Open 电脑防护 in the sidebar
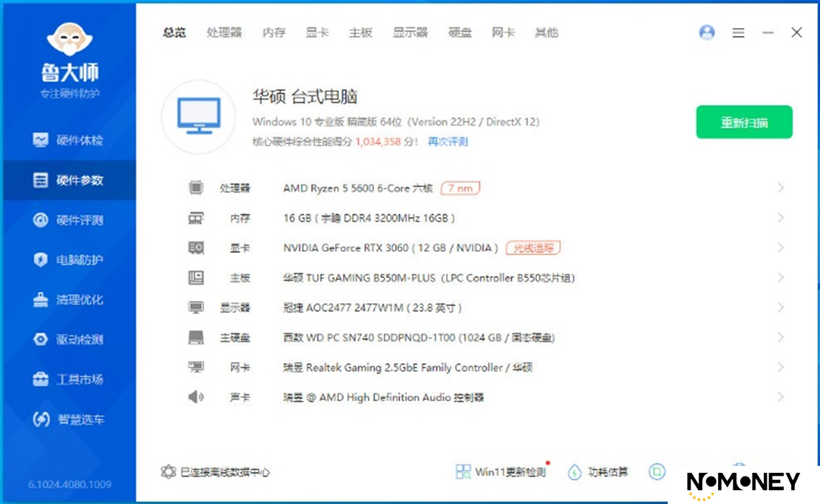The height and width of the screenshot is (504, 820). 68,260
